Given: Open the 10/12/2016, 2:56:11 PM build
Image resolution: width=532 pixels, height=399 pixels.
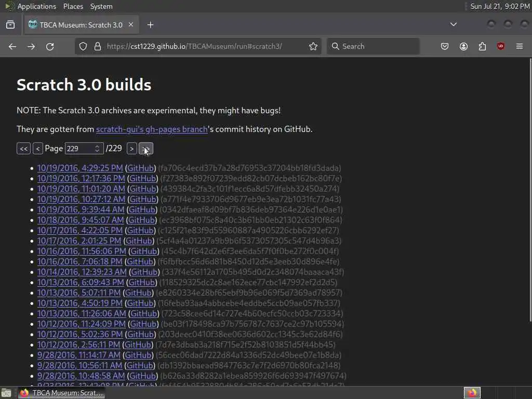Looking at the screenshot, I should (x=79, y=345).
